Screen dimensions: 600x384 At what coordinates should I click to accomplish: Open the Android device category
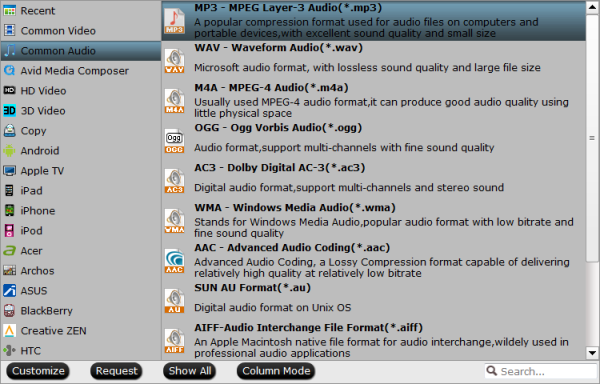click(x=81, y=150)
